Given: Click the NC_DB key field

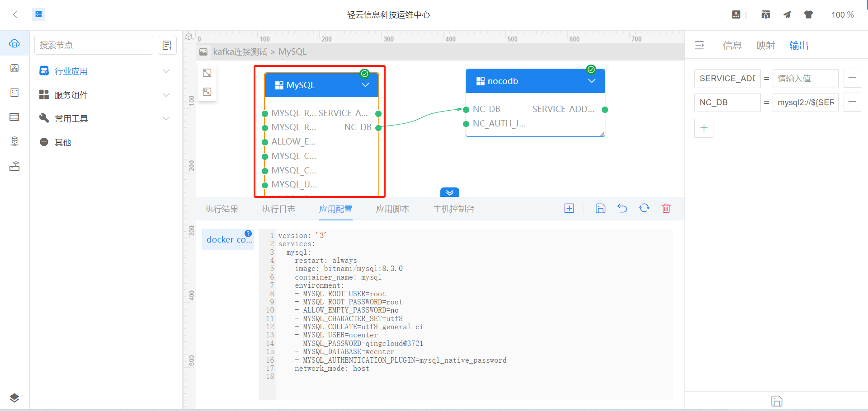Looking at the screenshot, I should pos(727,102).
